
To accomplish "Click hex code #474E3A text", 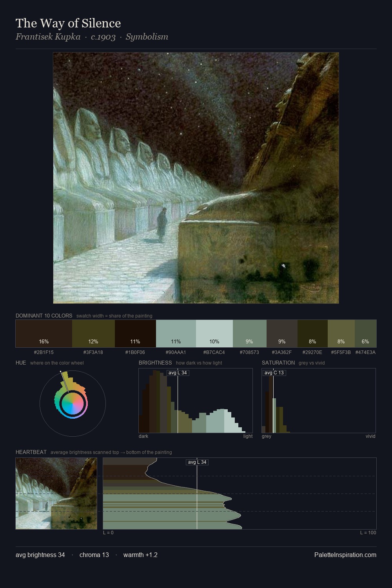I will click(x=365, y=352).
